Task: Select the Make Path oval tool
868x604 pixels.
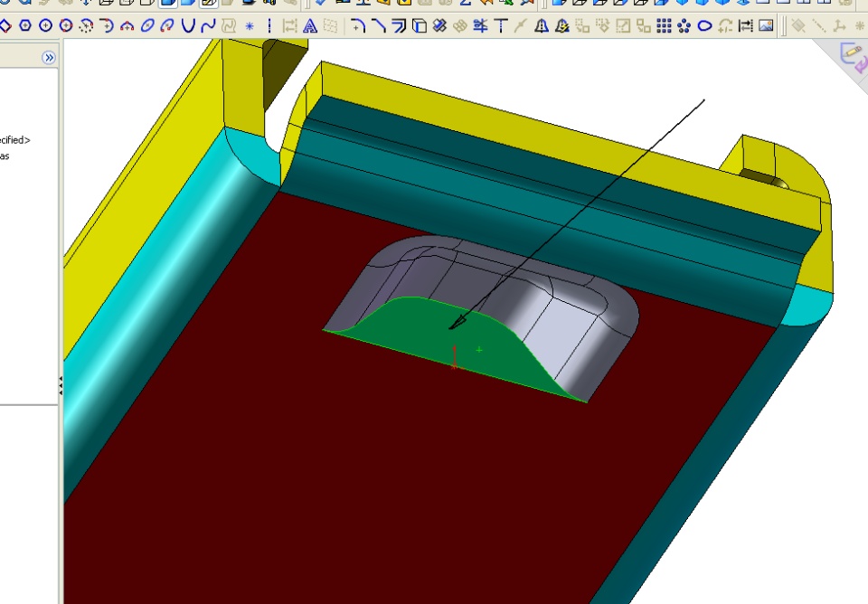Action: pyautogui.click(x=704, y=25)
